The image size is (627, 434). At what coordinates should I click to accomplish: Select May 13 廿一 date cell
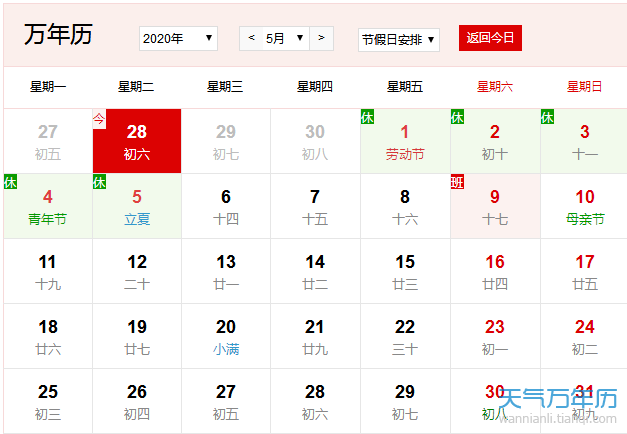click(x=226, y=271)
